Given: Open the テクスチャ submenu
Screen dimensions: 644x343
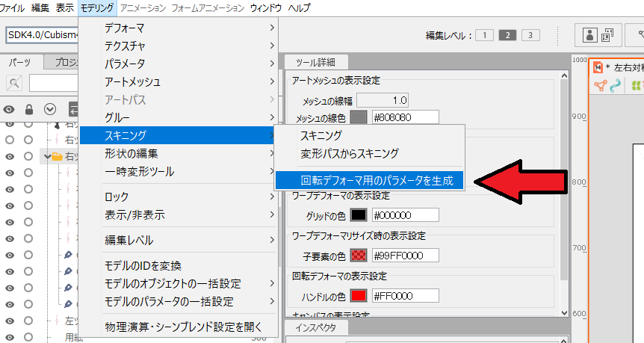Looking at the screenshot, I should click(179, 46).
